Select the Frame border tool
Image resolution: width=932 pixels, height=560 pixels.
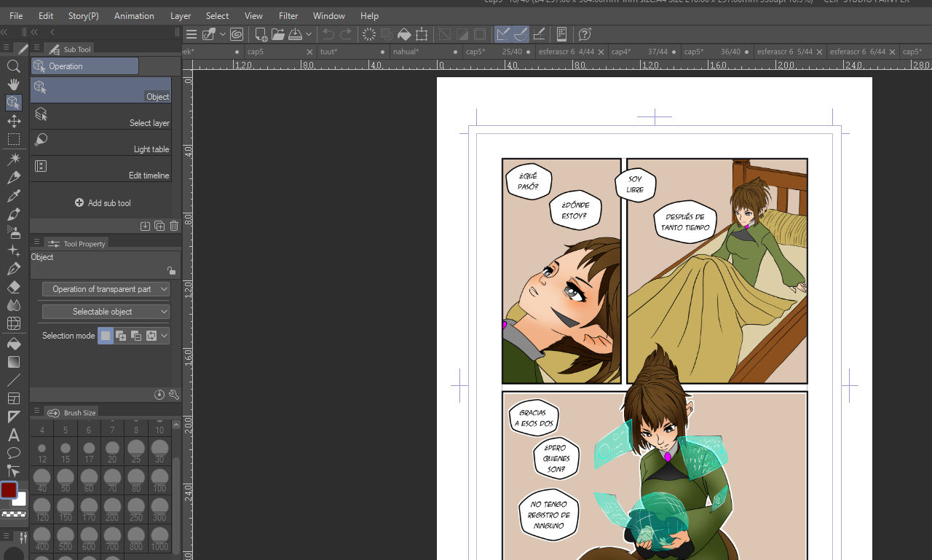(13, 398)
